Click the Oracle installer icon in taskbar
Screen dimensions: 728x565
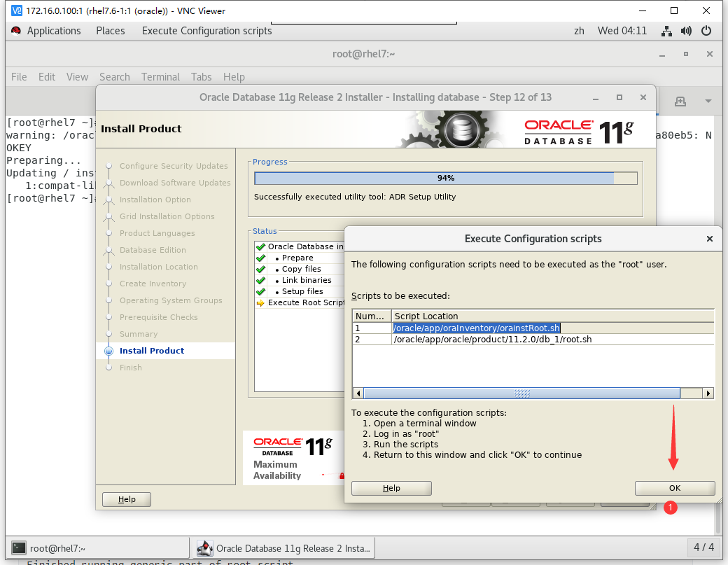(x=204, y=548)
